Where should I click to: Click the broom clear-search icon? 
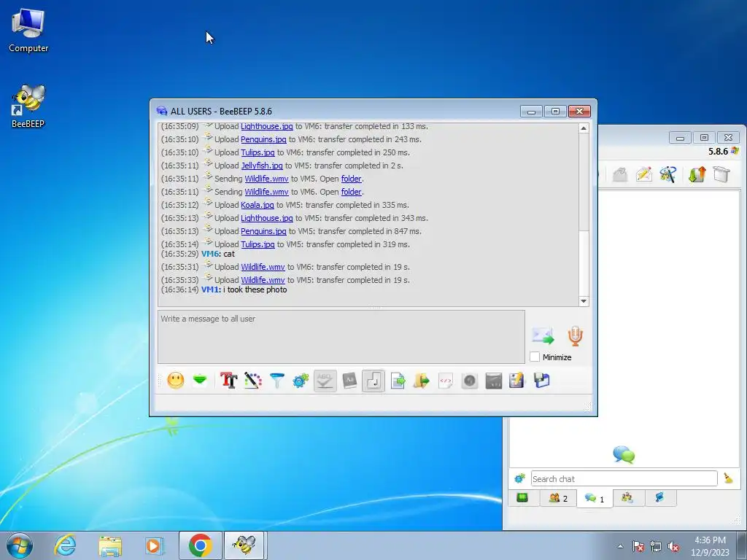pos(728,478)
